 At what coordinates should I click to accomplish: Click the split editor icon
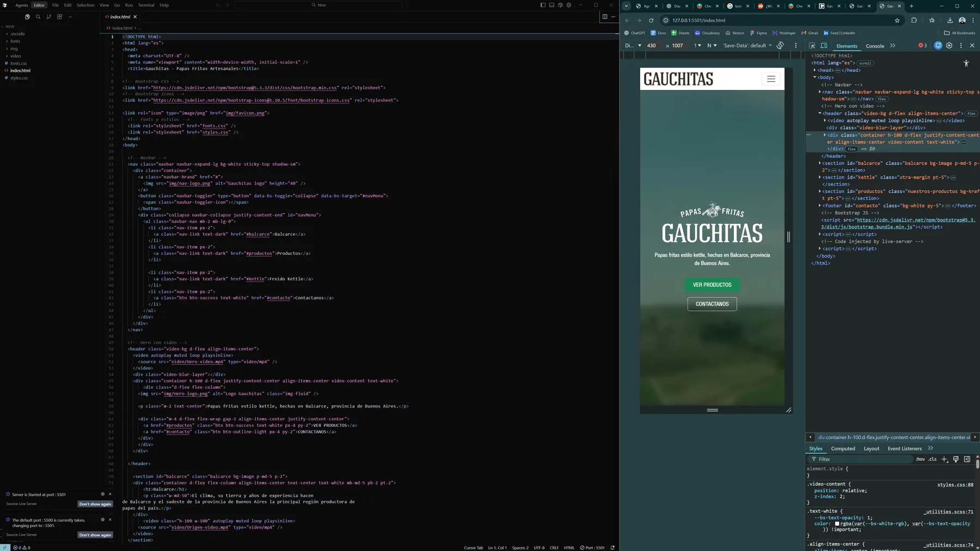[604, 17]
